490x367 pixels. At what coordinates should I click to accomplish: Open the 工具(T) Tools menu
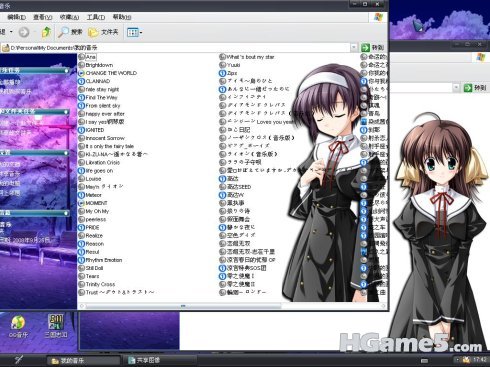click(x=96, y=17)
